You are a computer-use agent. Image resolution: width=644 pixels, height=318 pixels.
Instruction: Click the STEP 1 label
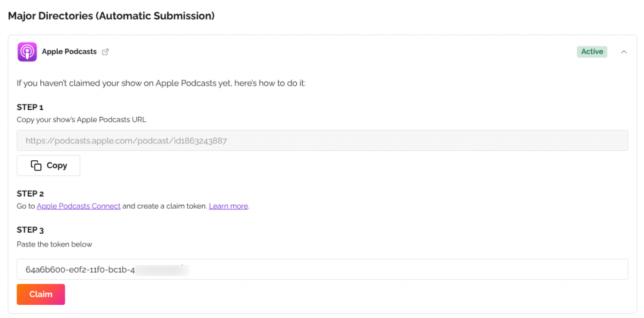click(x=30, y=107)
